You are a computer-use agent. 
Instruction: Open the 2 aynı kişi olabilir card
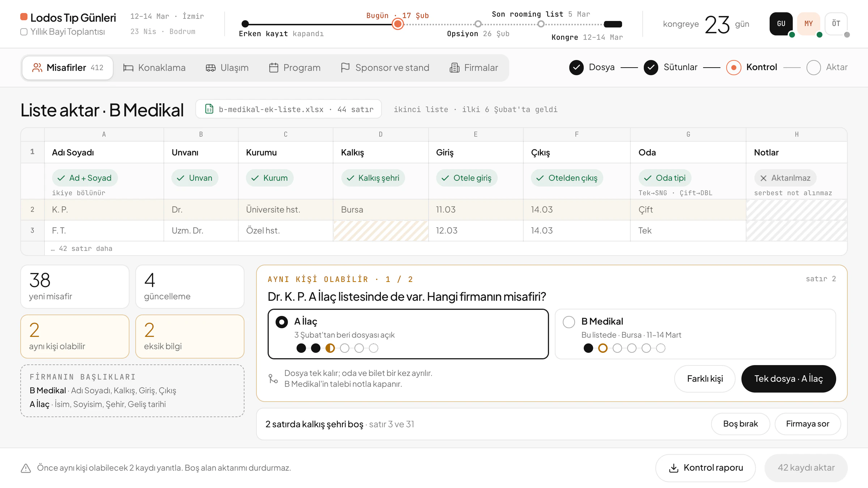[x=75, y=336]
